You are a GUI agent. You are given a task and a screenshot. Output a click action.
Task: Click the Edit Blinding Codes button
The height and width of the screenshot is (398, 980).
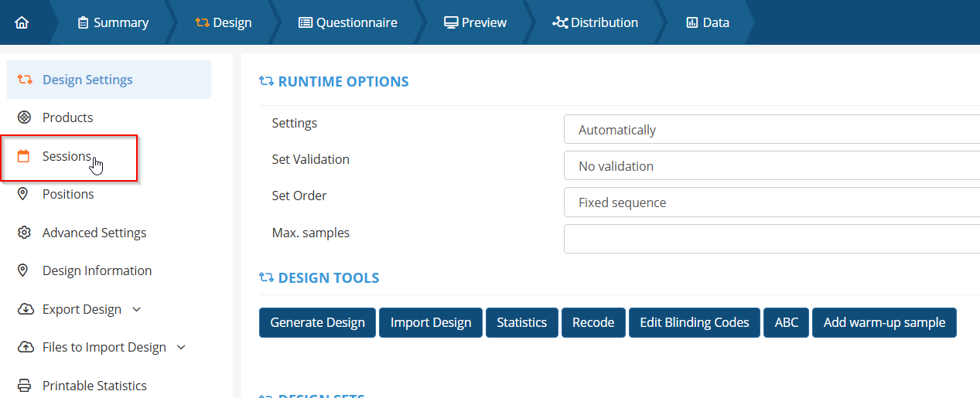(x=694, y=322)
